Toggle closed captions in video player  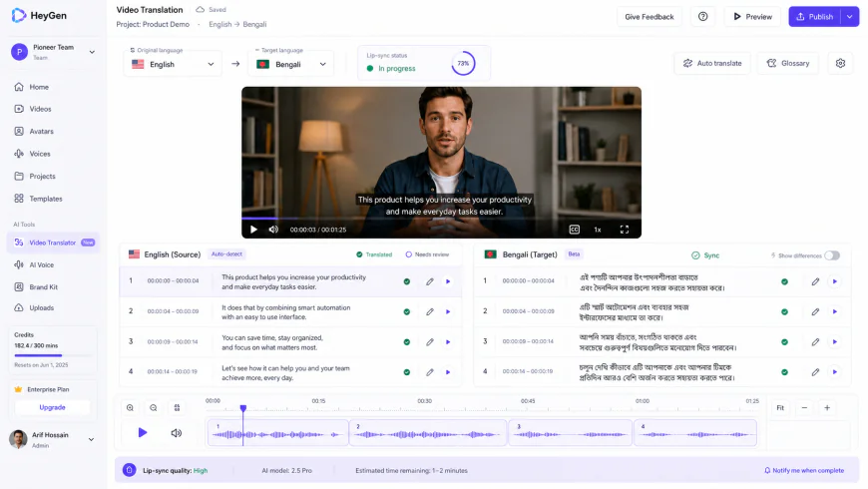click(574, 230)
